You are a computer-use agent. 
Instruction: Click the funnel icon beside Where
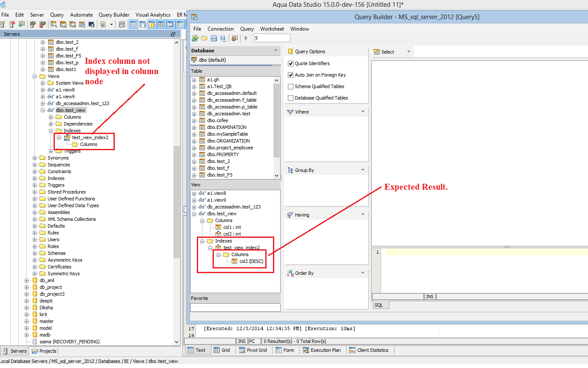tap(290, 112)
